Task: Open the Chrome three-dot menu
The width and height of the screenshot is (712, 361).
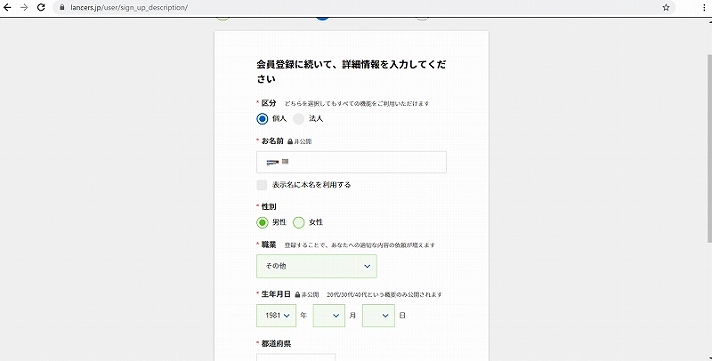Action: (x=704, y=8)
